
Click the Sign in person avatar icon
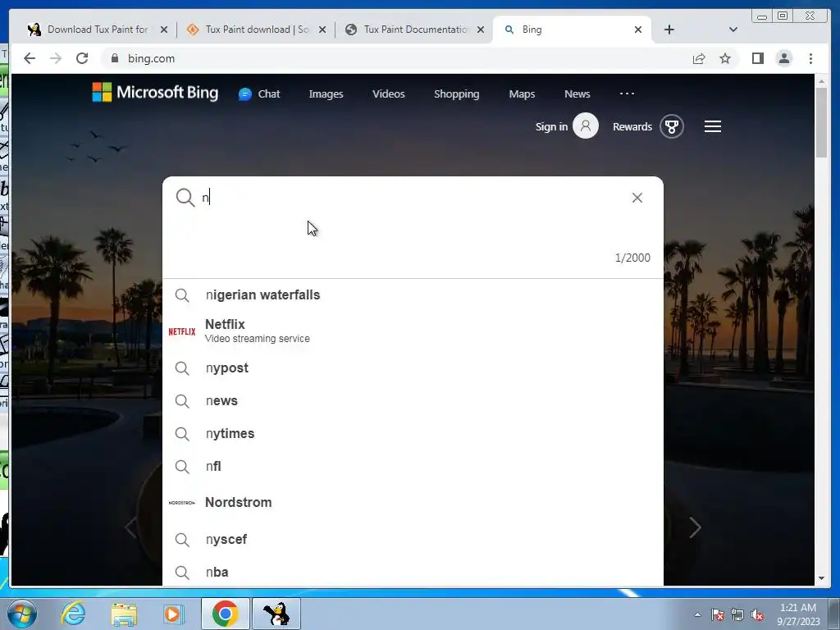pyautogui.click(x=586, y=126)
